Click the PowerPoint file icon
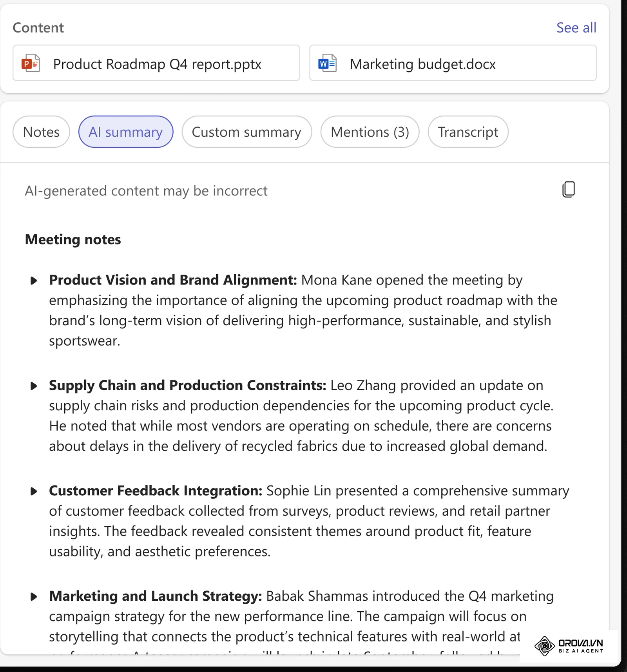 coord(31,63)
